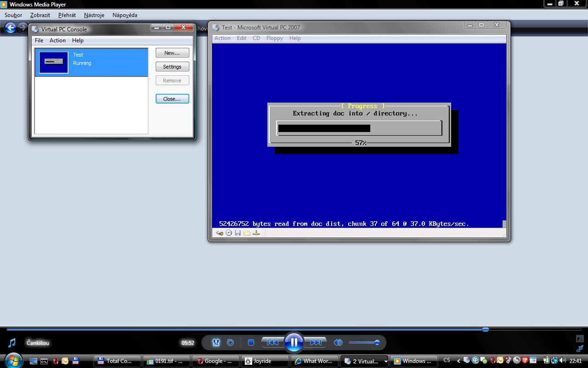Click Opera quick launch icon
Screen dimensions: 588x368
[x=56, y=361]
